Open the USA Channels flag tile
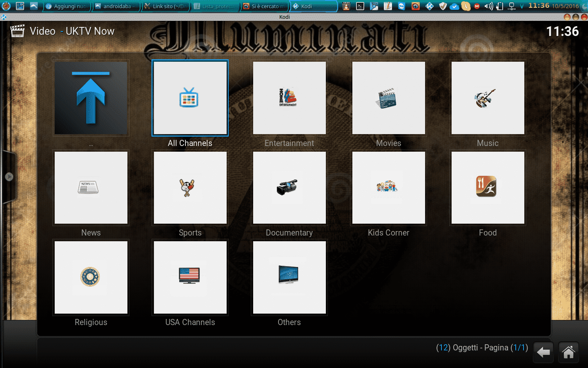 point(190,277)
